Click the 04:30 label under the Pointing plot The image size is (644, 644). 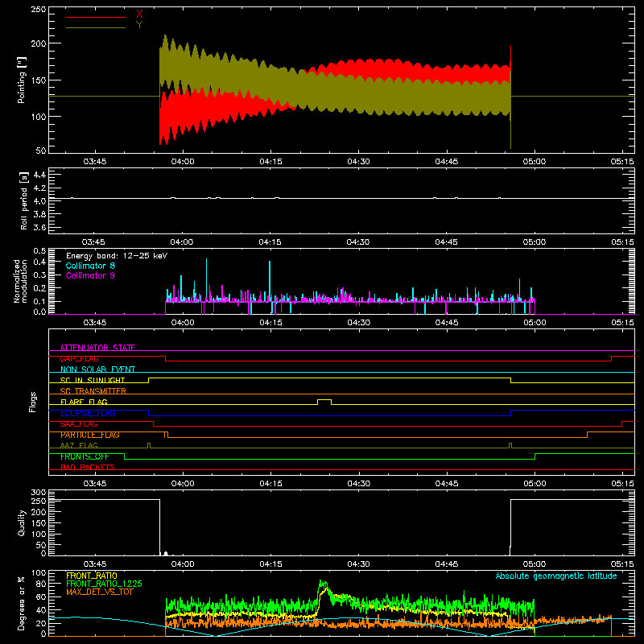click(x=358, y=162)
